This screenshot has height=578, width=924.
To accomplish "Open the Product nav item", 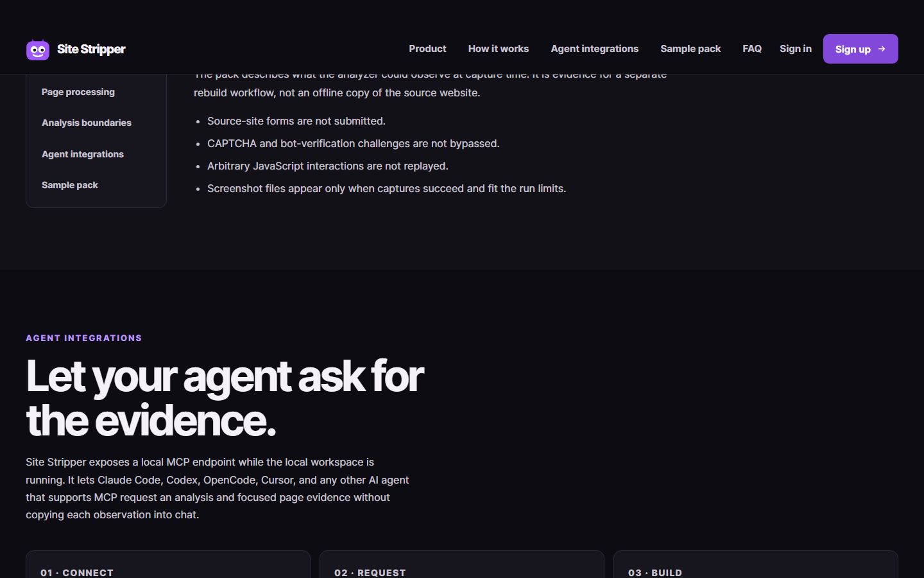I will 427,49.
